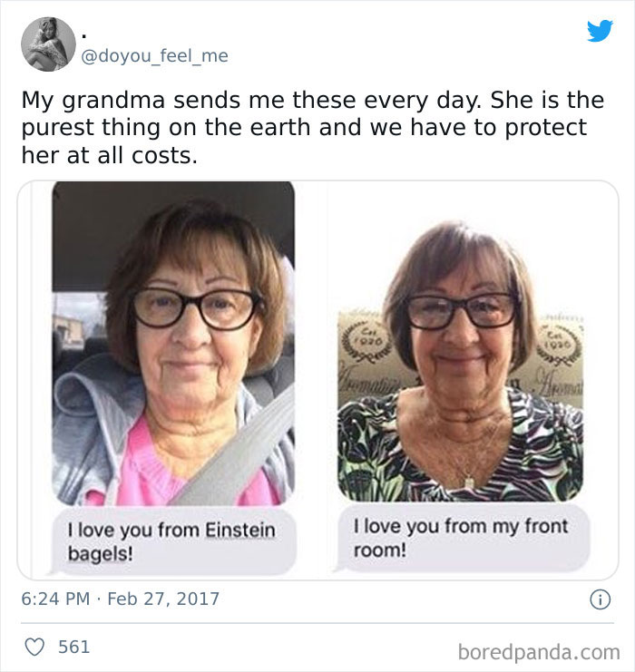Open the grandma front room selfie
Image resolution: width=635 pixels, height=672 pixels.
click(x=461, y=363)
